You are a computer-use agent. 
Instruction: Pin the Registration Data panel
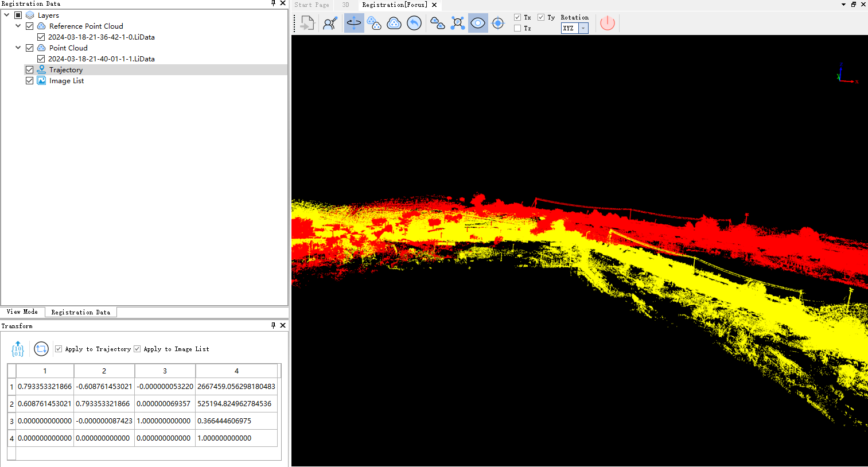273,3
